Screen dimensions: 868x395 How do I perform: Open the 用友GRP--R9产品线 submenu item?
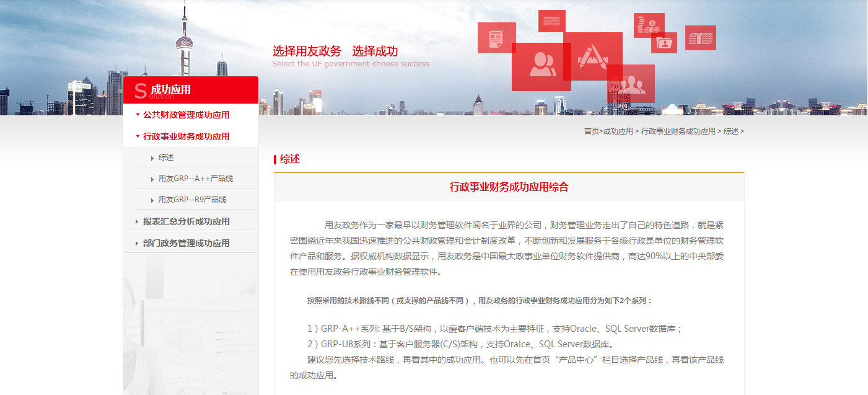(x=192, y=200)
